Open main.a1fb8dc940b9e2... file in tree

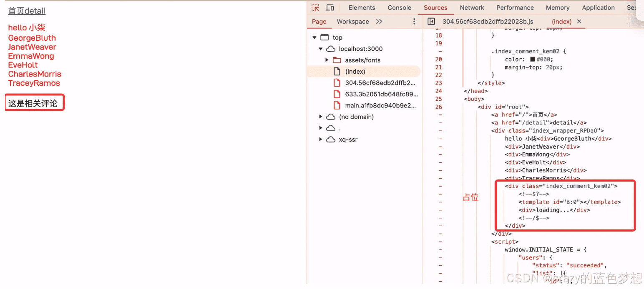[380, 106]
